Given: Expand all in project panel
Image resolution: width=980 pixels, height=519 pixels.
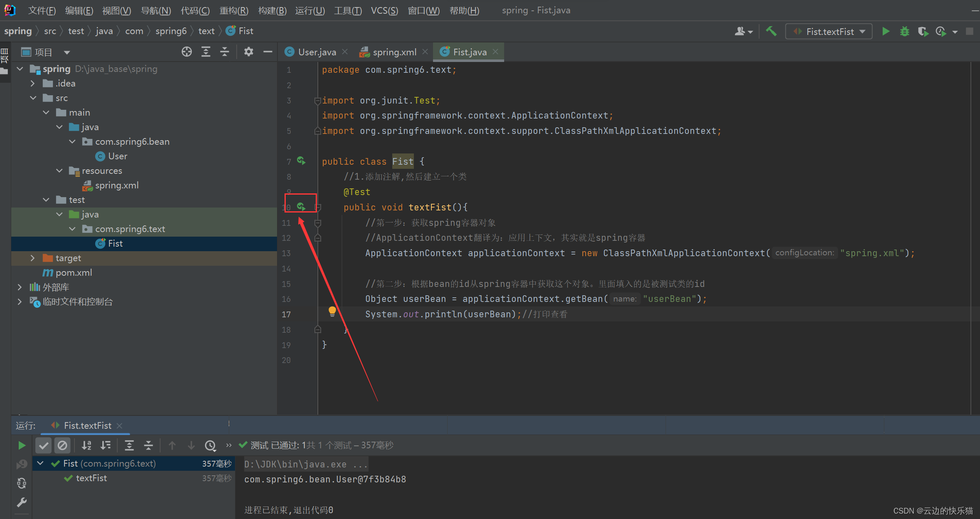Looking at the screenshot, I should (206, 52).
